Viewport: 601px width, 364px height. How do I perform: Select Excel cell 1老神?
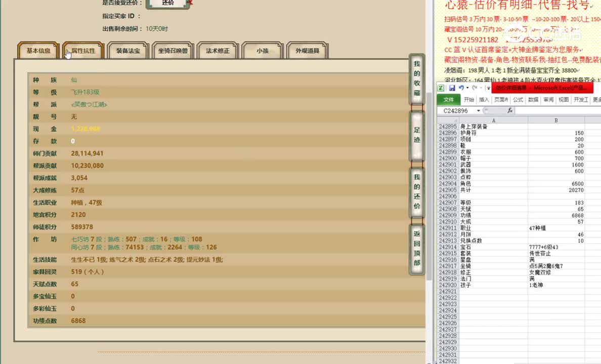pos(556,285)
